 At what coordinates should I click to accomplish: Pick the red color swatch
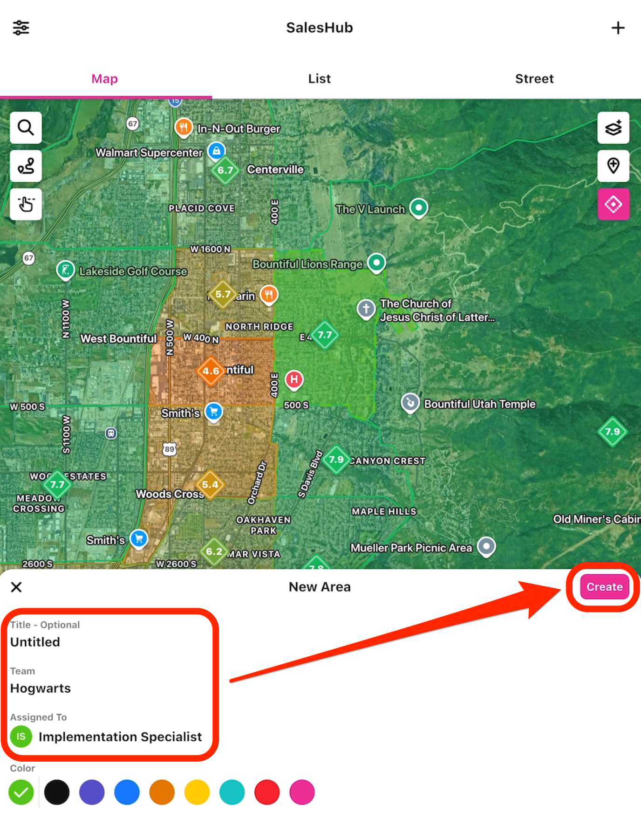tap(267, 792)
